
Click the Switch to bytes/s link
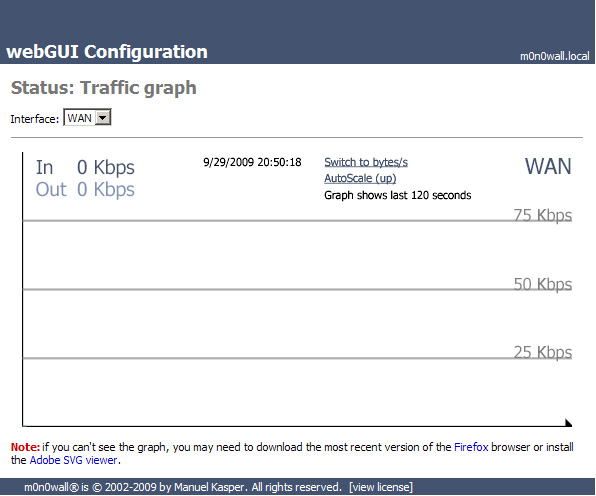(366, 162)
